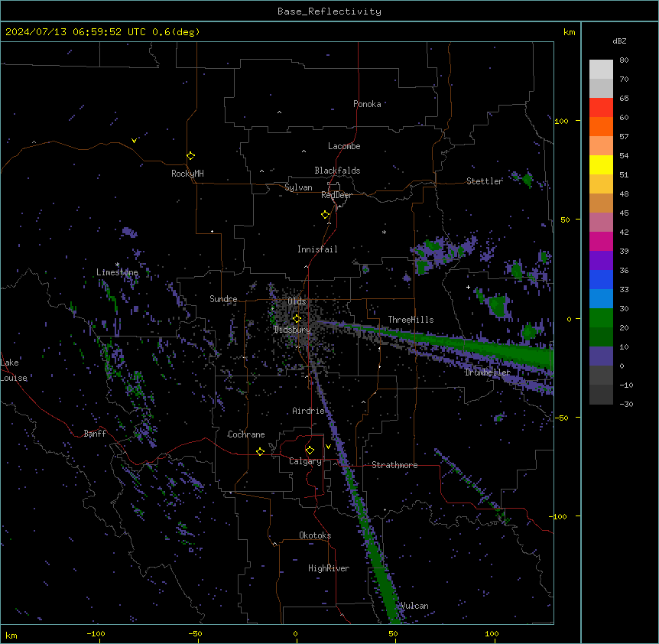This screenshot has width=659, height=644.
Task: Click the yellow diamond marker between Olds and Didsbury
Action: tap(297, 318)
